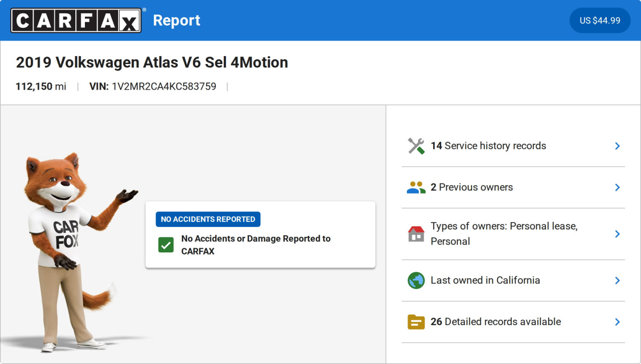
Task: Click the globe location icon
Action: (x=416, y=280)
